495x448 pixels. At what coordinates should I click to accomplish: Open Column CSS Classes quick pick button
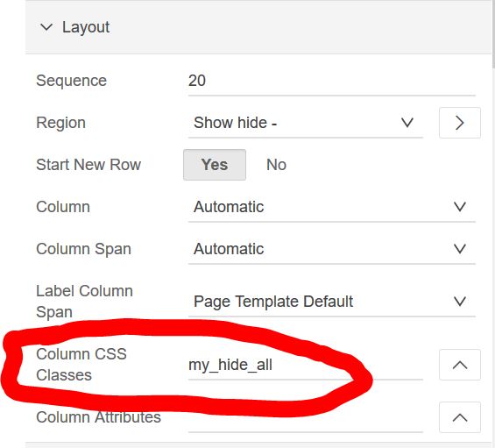click(460, 365)
